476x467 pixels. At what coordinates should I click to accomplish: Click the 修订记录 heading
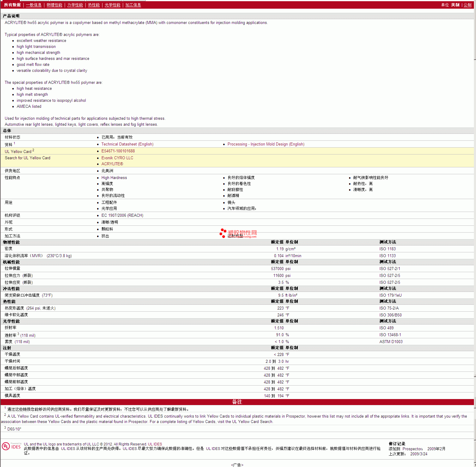pyautogui.click(x=397, y=444)
